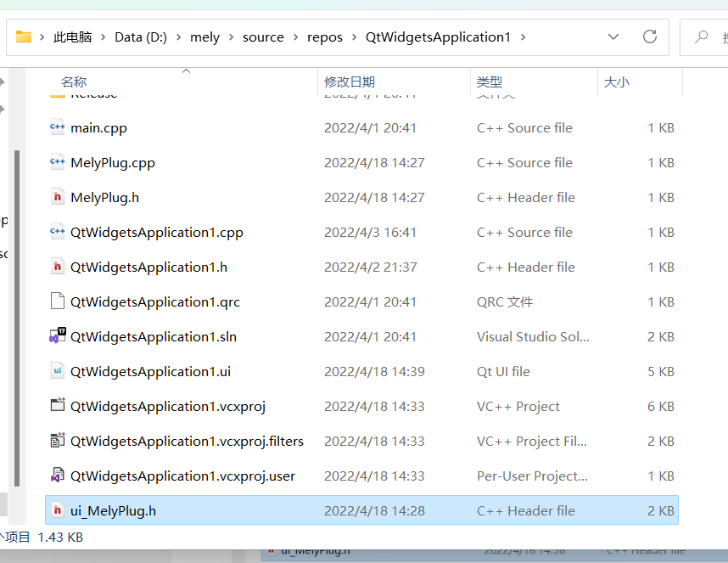Select the QtWidgetsApplication1.sln file name
Image resolution: width=728 pixels, height=563 pixels.
[154, 337]
